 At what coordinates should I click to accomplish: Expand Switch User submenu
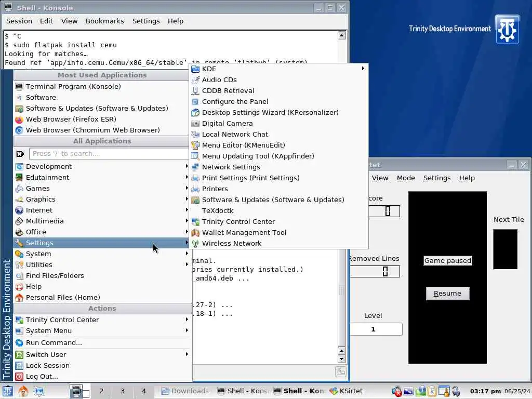point(102,354)
